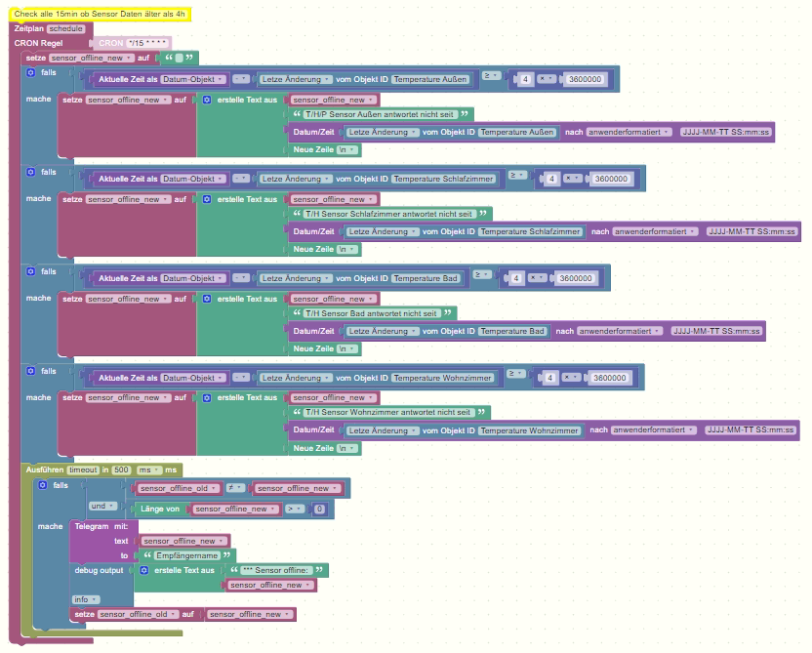
Task: Open the sensor_offline_new dropdown in the topmost setze block
Action: click(92, 58)
